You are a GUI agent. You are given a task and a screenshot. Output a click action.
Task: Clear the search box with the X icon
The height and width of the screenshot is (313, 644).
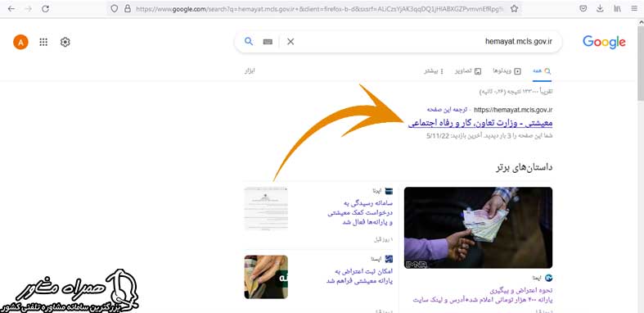pos(290,42)
